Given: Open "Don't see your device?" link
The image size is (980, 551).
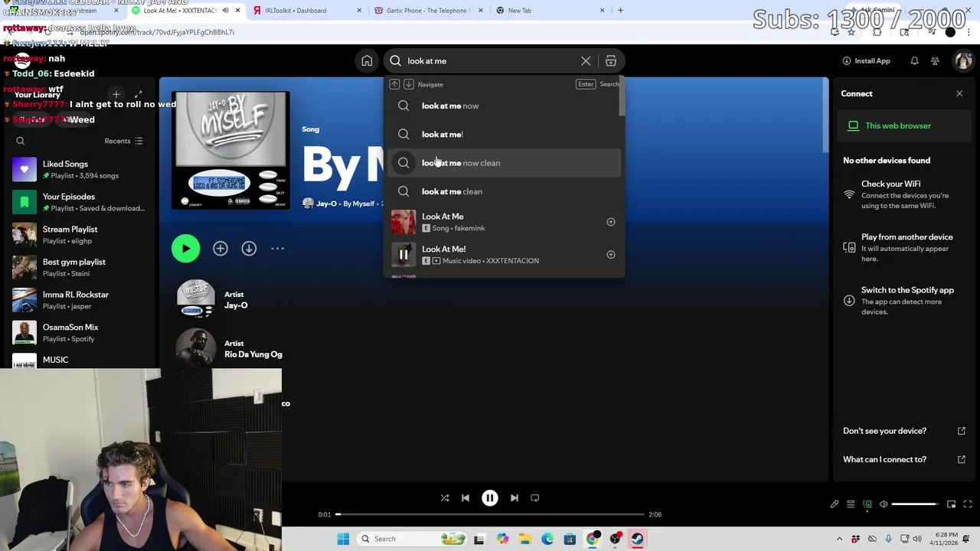Looking at the screenshot, I should point(903,431).
